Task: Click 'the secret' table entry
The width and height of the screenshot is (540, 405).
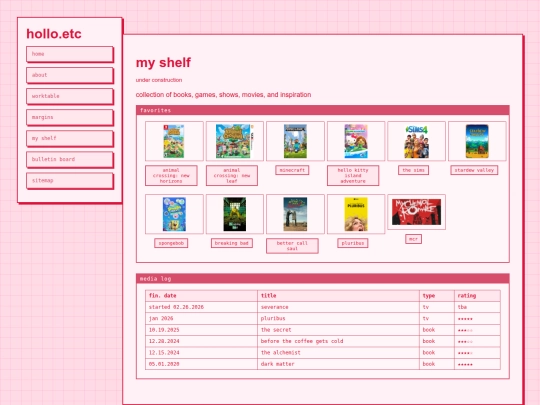Action: (x=276, y=330)
